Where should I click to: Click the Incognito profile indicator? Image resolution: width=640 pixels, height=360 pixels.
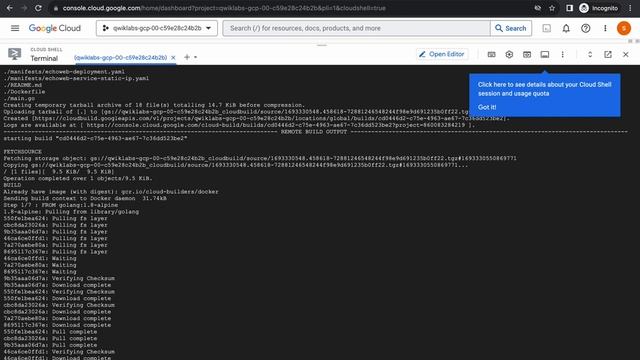coord(599,8)
